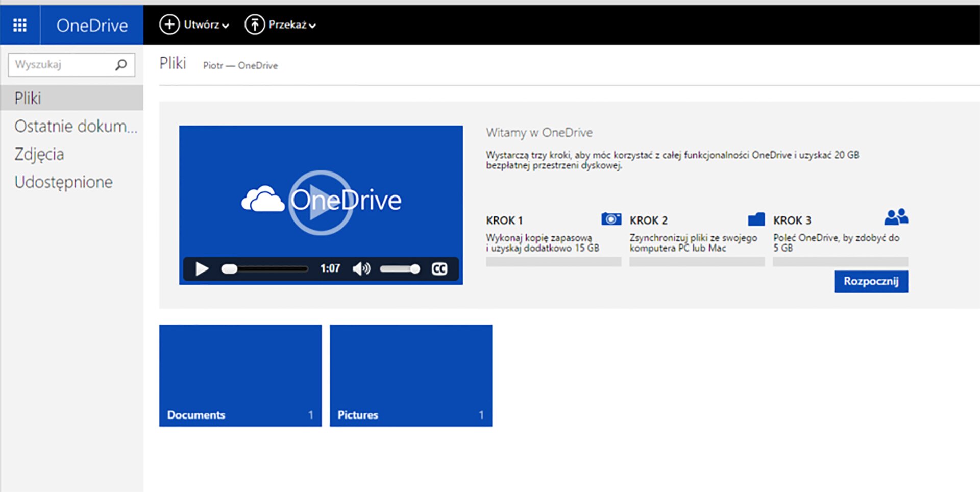980x492 pixels.
Task: Open the Pictures folder tile
Action: point(411,376)
